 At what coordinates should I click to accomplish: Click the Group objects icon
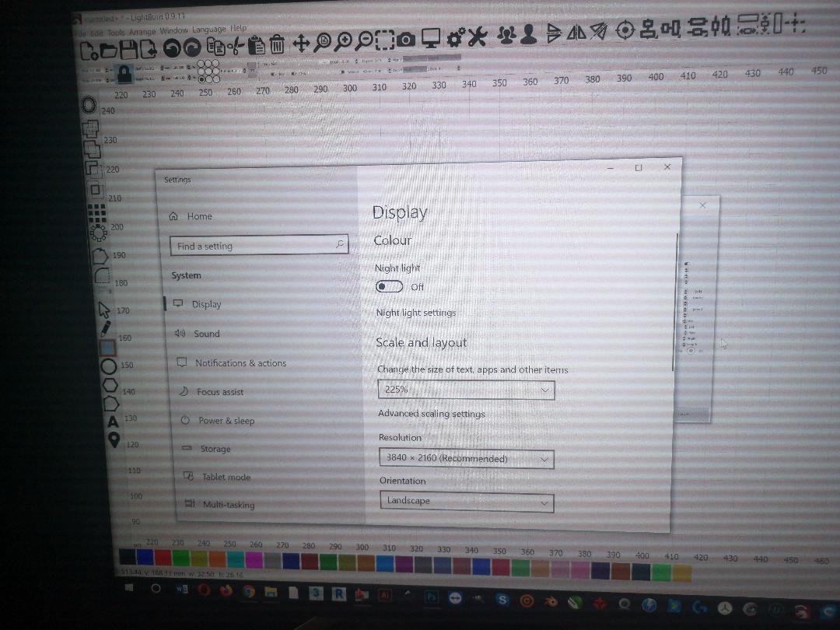coord(506,34)
